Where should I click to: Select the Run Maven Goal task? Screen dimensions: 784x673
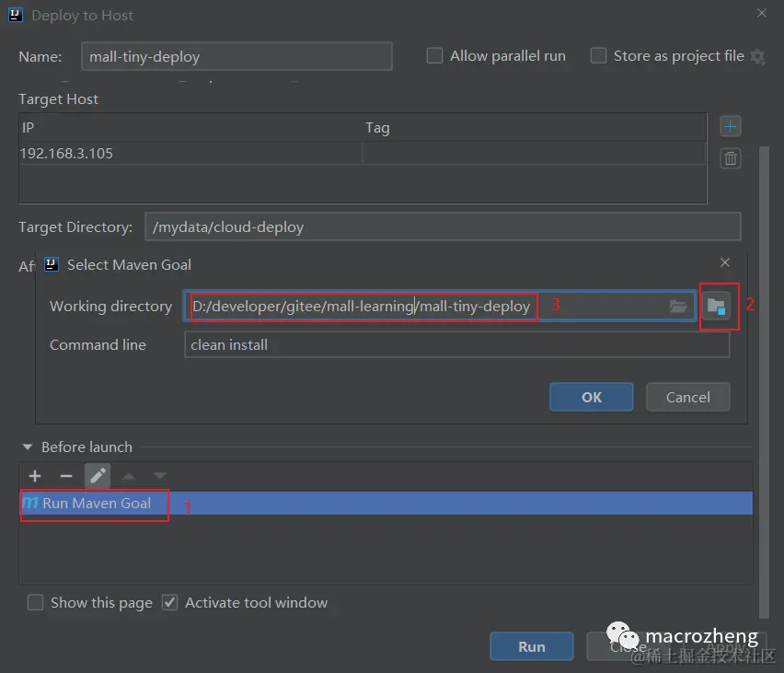[x=386, y=503]
